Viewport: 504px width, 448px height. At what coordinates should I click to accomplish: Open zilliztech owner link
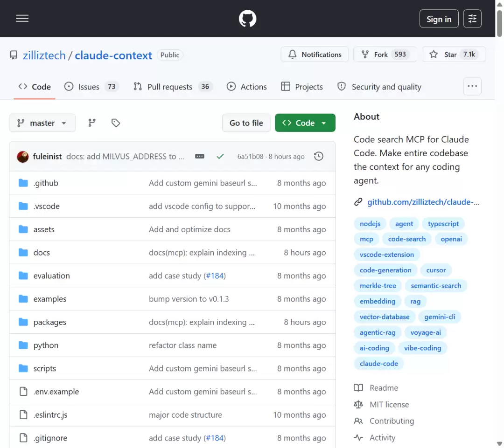[44, 55]
